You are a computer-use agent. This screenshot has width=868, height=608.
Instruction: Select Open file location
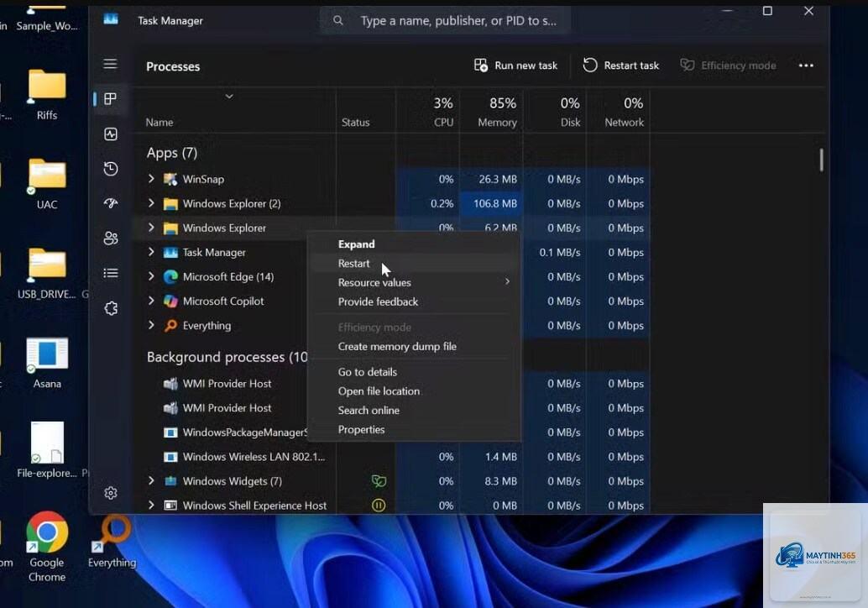[413, 391]
